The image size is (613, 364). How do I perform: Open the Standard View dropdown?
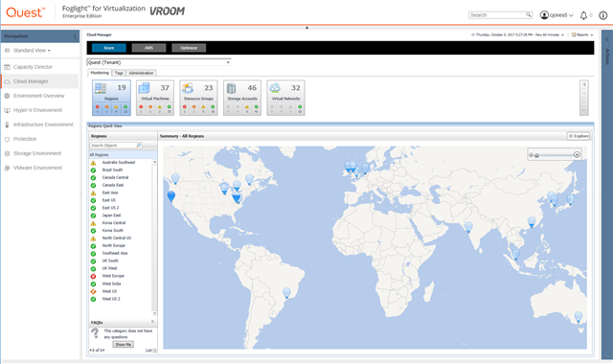coord(32,51)
